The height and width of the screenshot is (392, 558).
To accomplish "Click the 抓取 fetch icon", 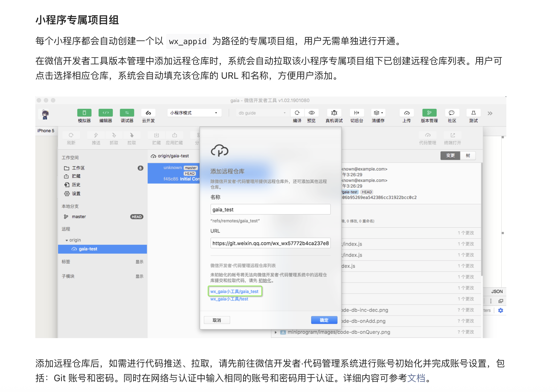I will point(114,135).
